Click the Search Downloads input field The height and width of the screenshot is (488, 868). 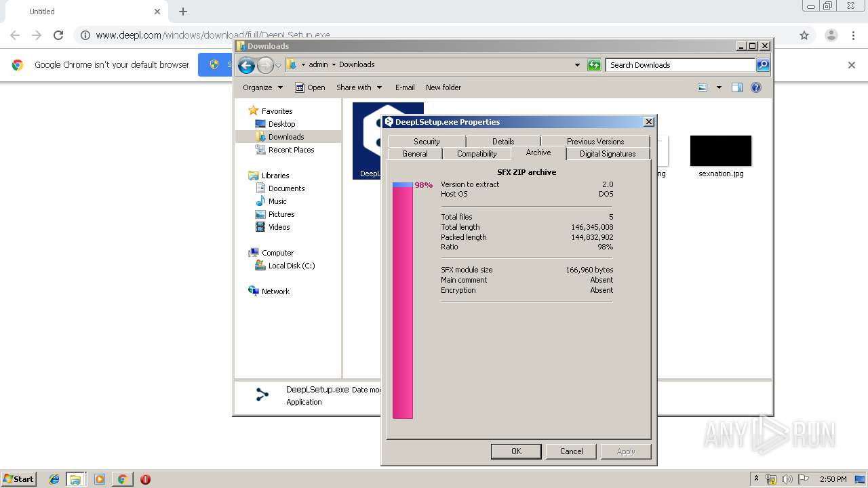(x=680, y=65)
